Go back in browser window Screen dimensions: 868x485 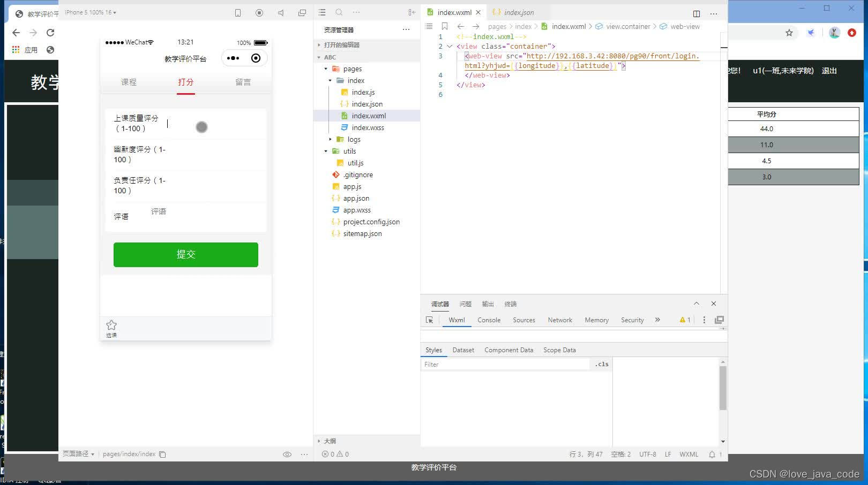coord(16,33)
